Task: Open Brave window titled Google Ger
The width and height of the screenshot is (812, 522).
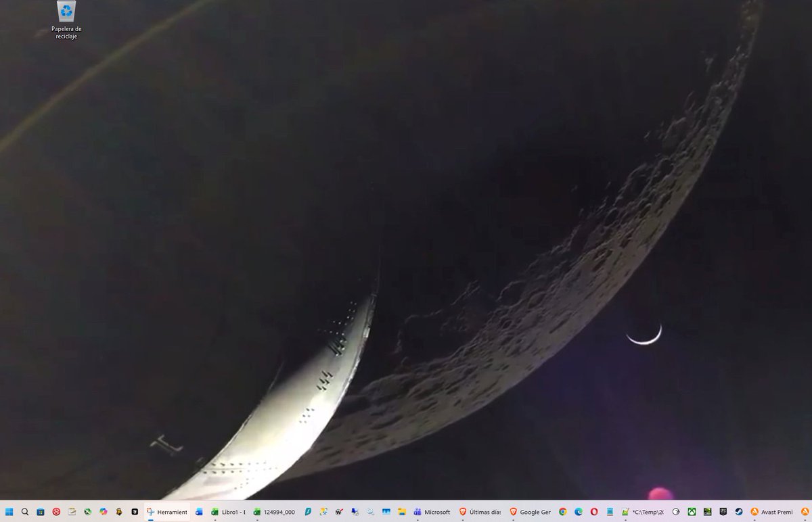Action: click(x=531, y=512)
